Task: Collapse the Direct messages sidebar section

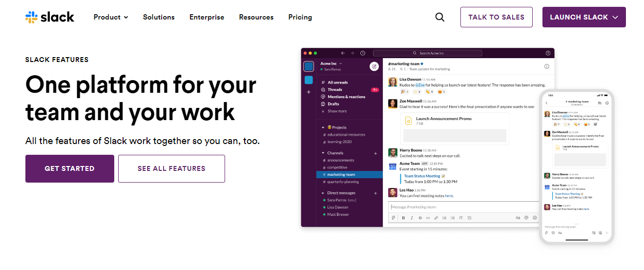Action: click(323, 193)
